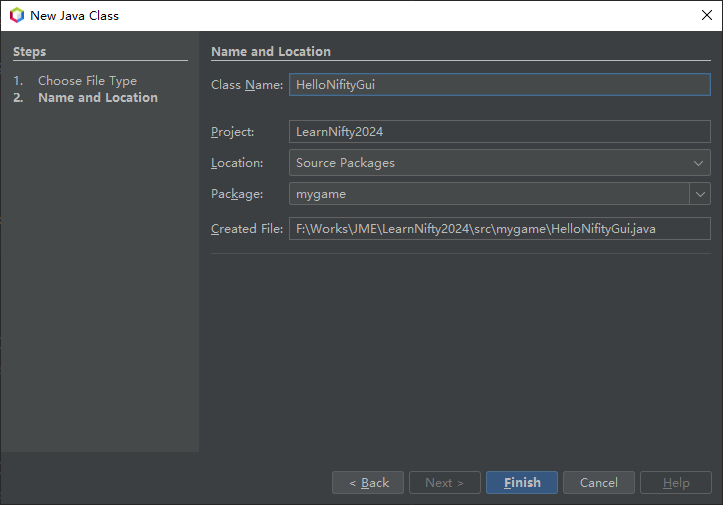This screenshot has width=723, height=505.
Task: Expand the Package combo box arrow
Action: coord(700,194)
